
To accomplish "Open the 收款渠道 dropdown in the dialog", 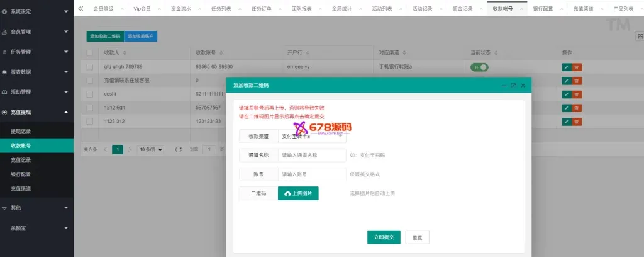I will coord(311,136).
